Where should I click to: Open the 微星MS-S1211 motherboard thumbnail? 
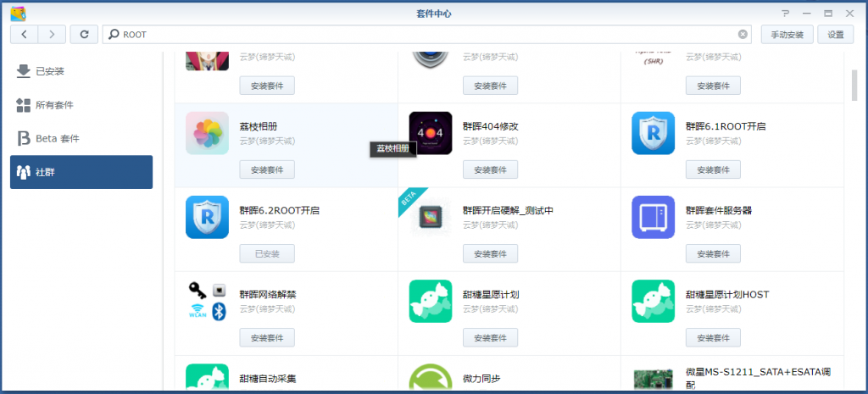(x=654, y=378)
